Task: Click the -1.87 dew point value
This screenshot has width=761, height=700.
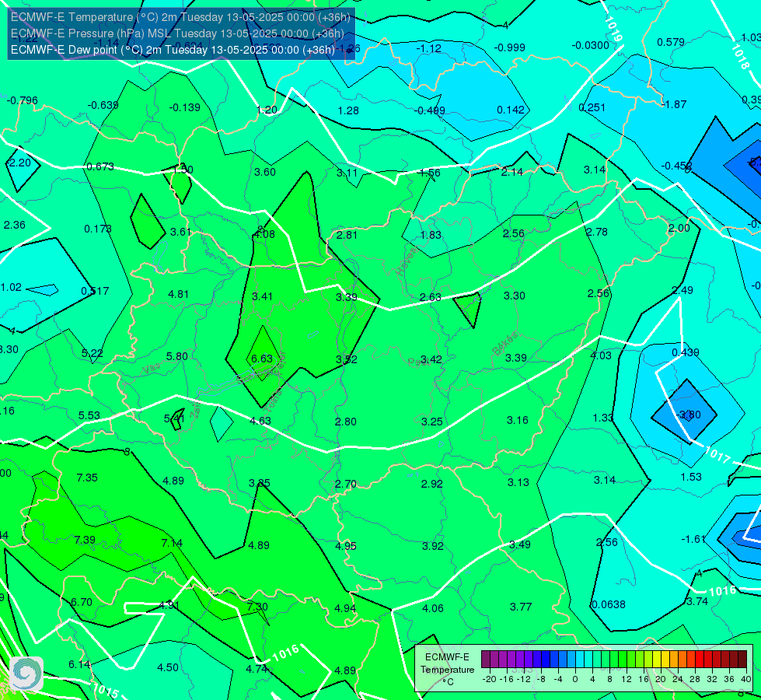Action: (674, 104)
